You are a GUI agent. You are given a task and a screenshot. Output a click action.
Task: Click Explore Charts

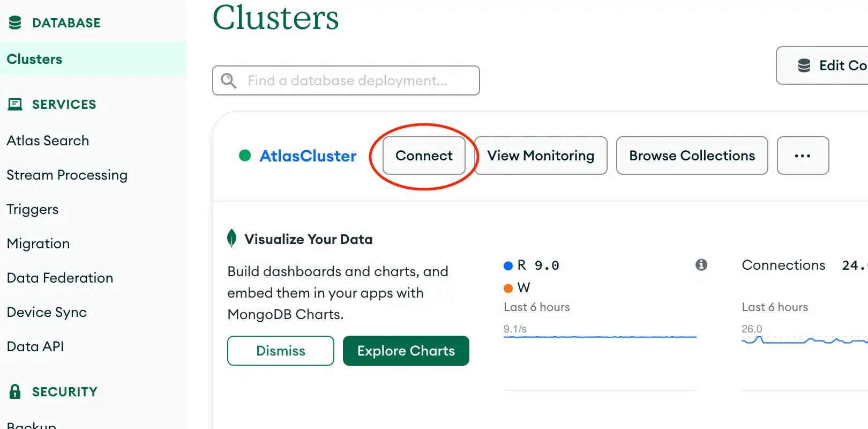[x=406, y=351]
